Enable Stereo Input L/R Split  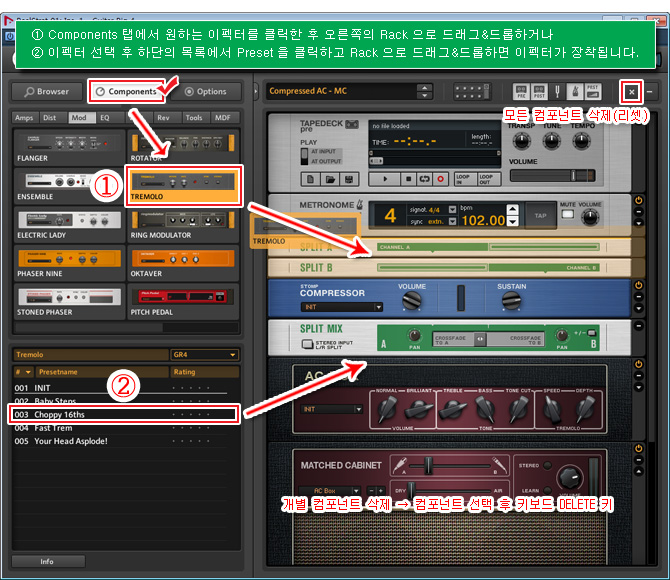click(x=307, y=344)
